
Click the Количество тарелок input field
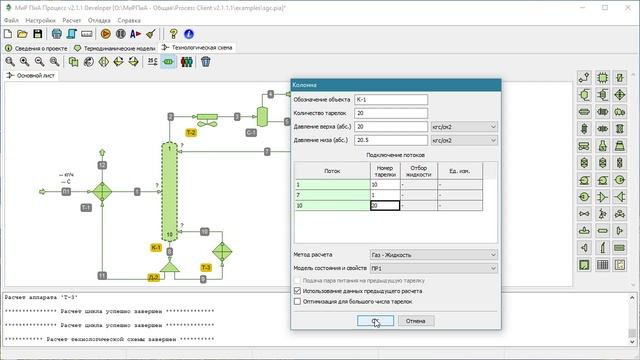[391, 113]
